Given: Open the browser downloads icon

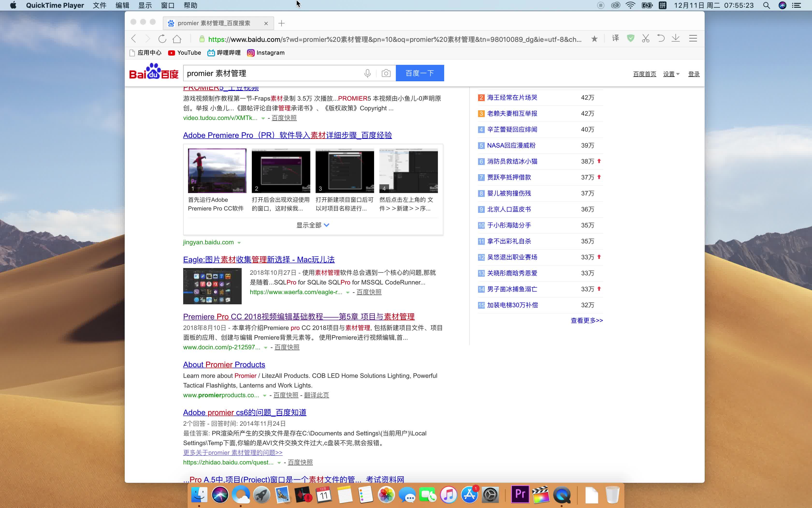Looking at the screenshot, I should [676, 38].
